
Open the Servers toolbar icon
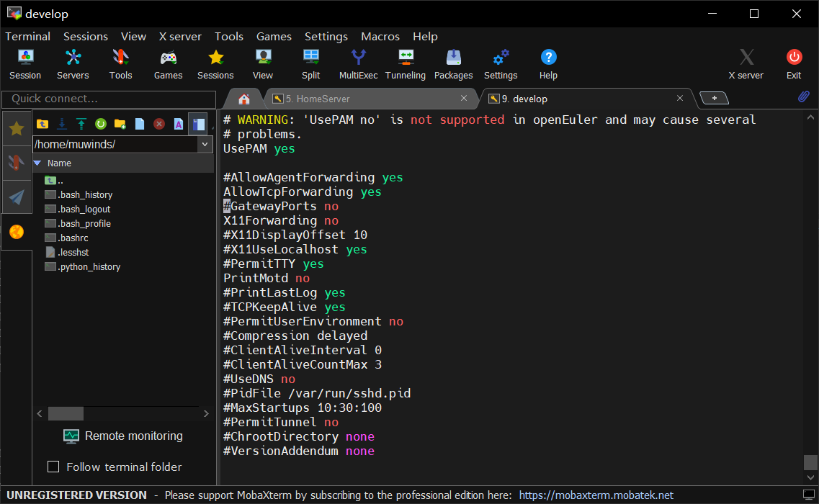73,63
